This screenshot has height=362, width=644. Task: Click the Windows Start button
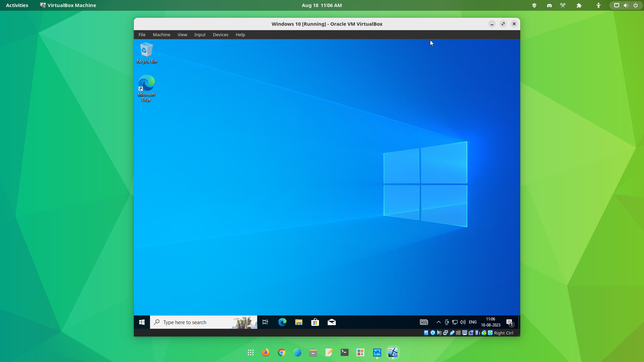pos(142,322)
